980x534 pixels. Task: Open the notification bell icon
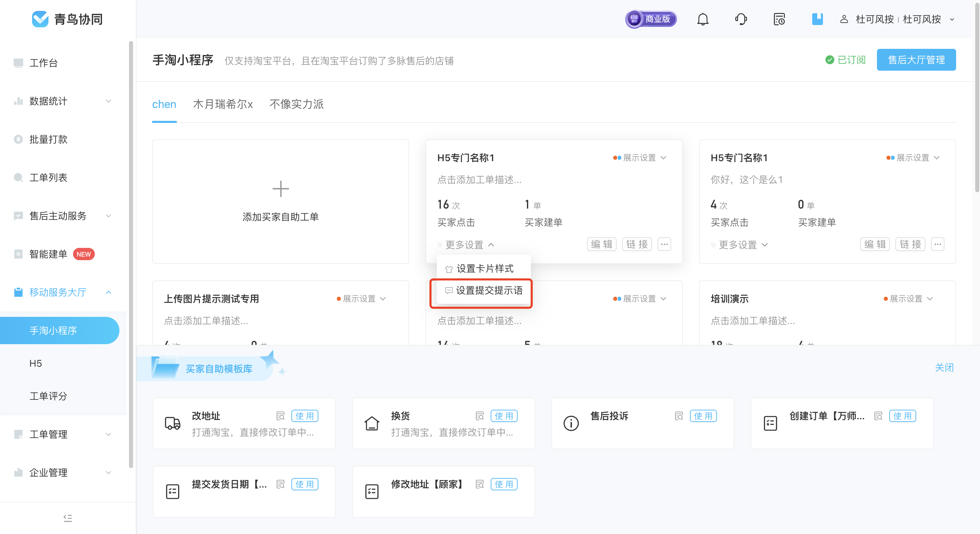(x=703, y=19)
